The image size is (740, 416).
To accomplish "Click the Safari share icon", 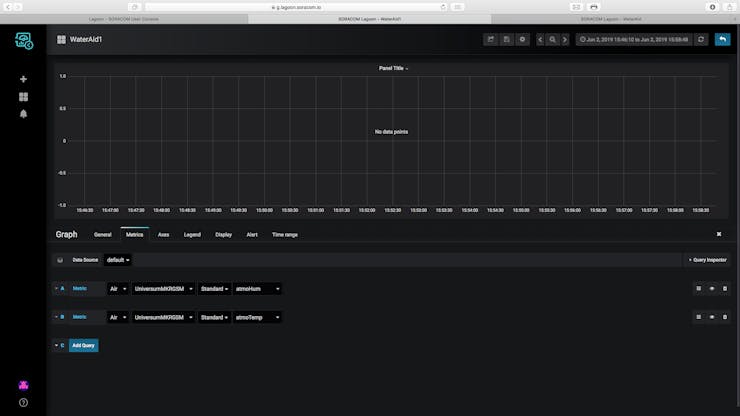I will coord(729,7).
